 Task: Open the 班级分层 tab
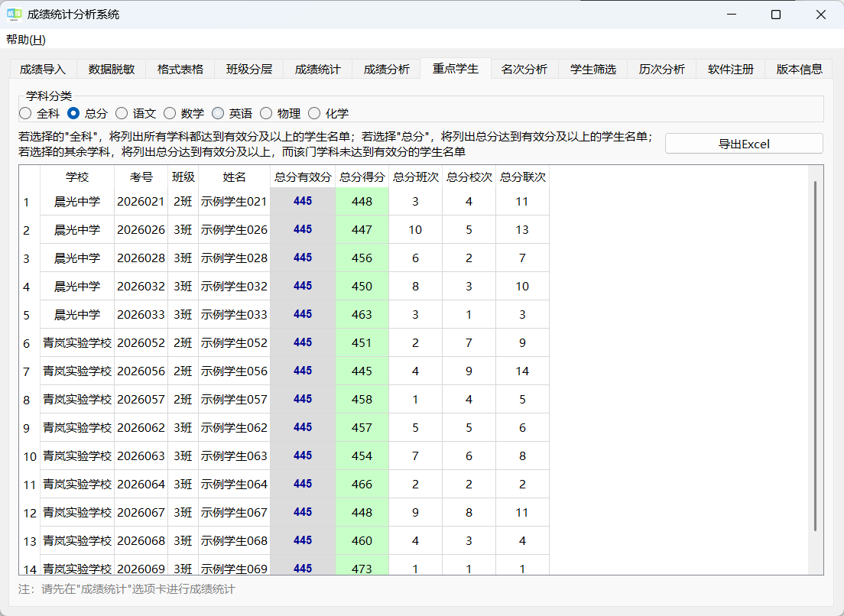(249, 70)
